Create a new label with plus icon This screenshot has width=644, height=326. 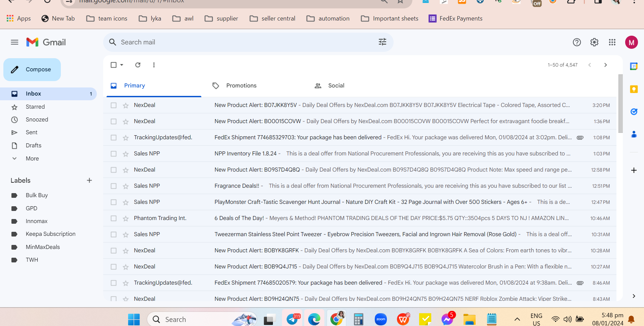[89, 180]
